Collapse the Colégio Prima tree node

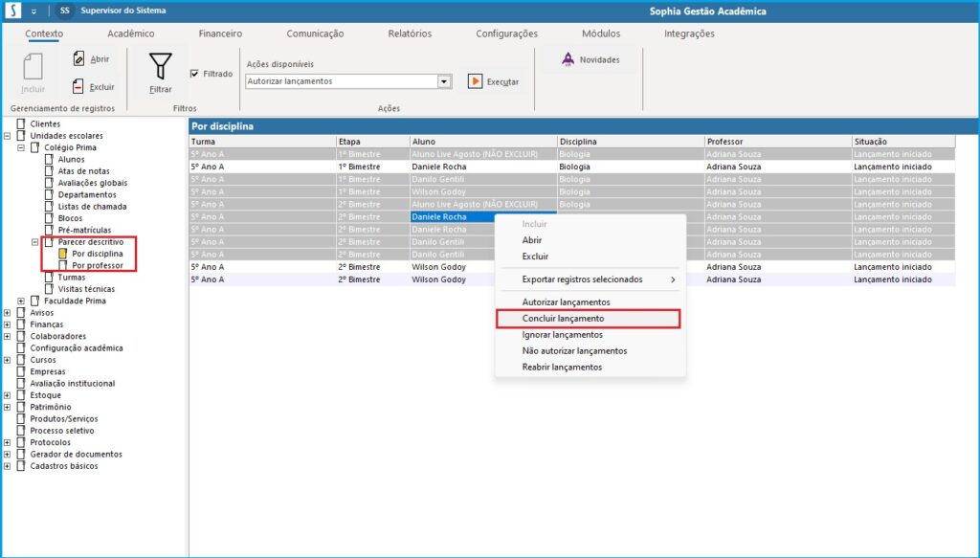21,147
